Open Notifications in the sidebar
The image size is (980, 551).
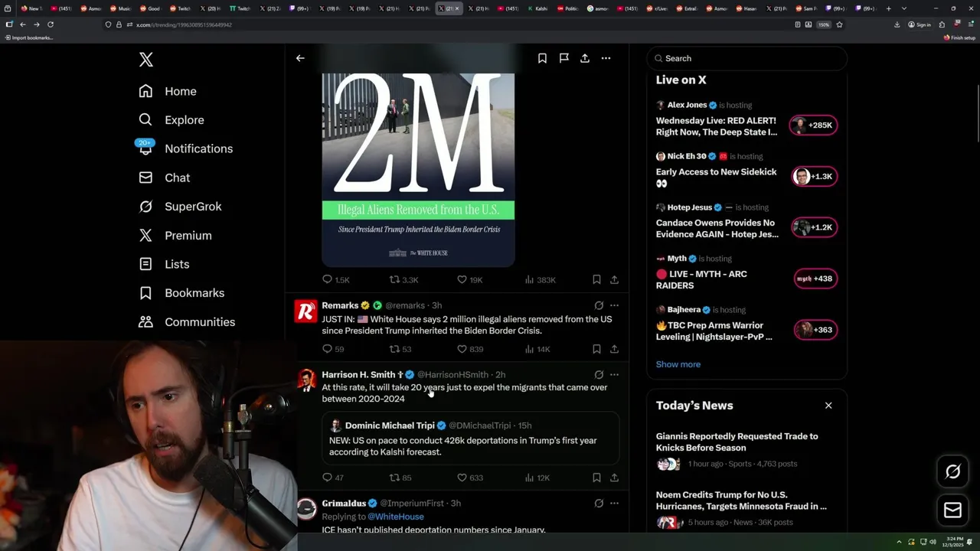tap(185, 148)
